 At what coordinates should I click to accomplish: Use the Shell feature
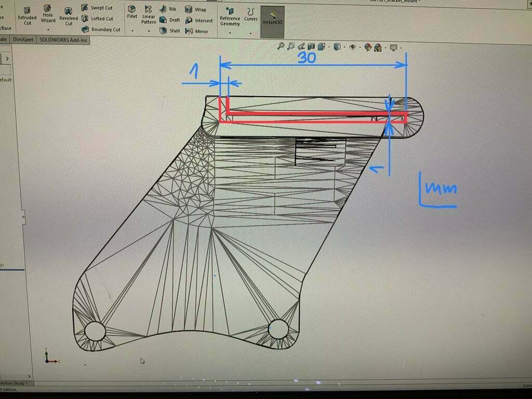pos(170,31)
